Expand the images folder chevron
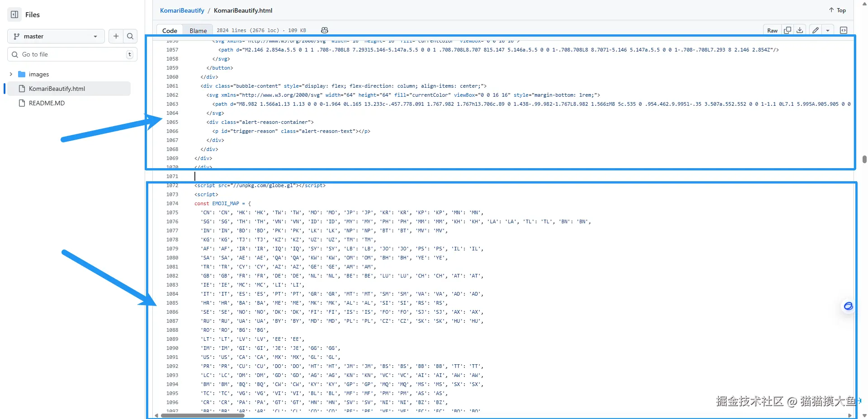Viewport: 868px width, 419px height. [11, 74]
